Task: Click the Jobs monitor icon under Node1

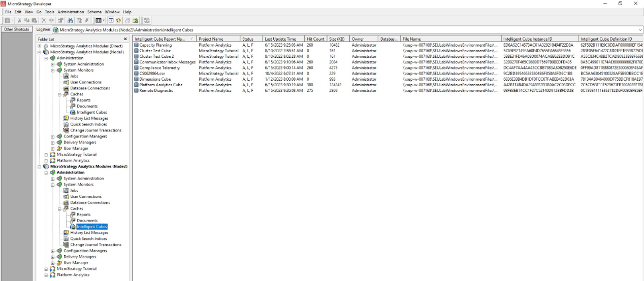Action: 66,76
